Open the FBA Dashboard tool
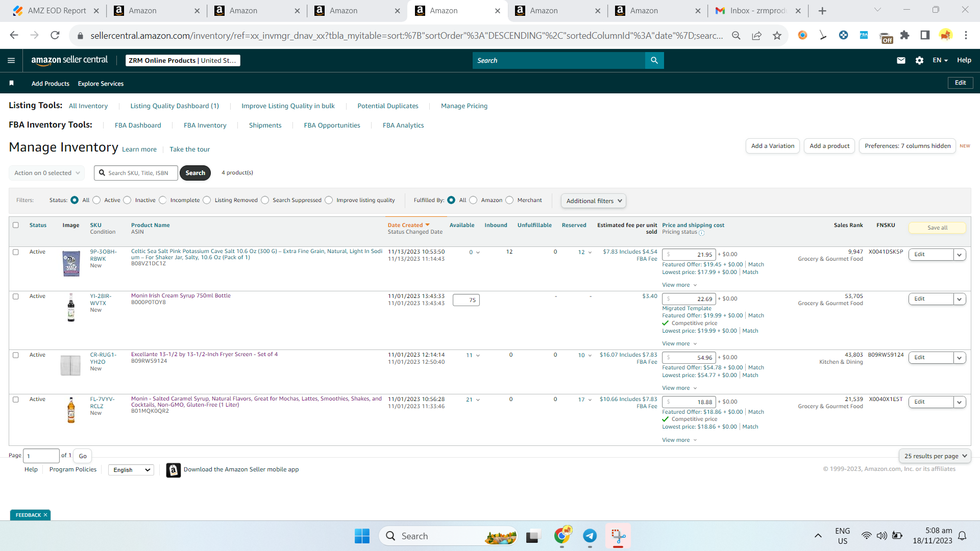The height and width of the screenshot is (551, 980). coord(138,126)
